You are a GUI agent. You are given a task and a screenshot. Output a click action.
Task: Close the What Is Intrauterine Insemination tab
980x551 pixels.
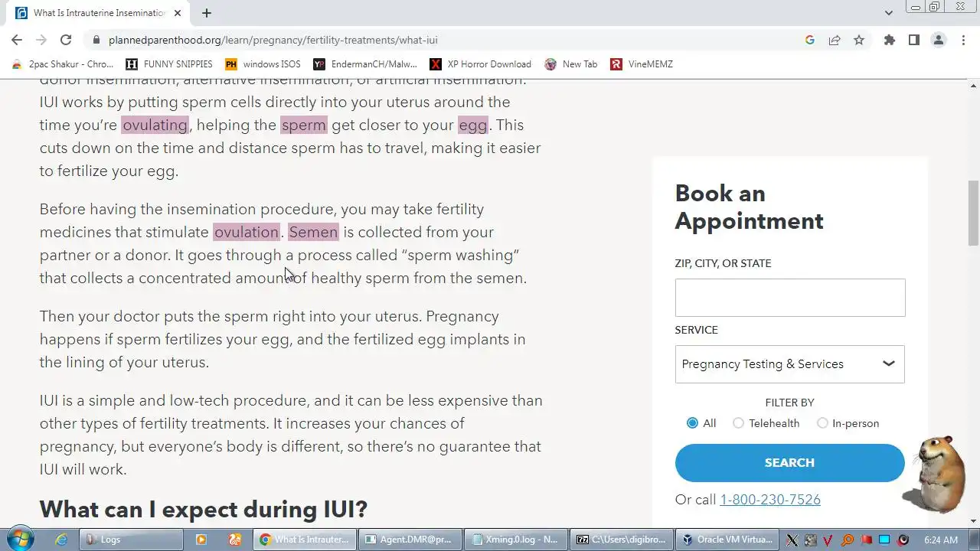178,13
